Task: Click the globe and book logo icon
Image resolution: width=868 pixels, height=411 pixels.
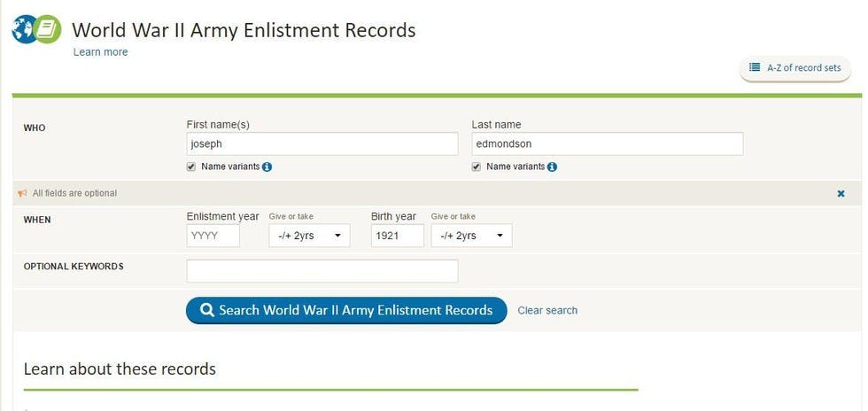Action: 36,30
